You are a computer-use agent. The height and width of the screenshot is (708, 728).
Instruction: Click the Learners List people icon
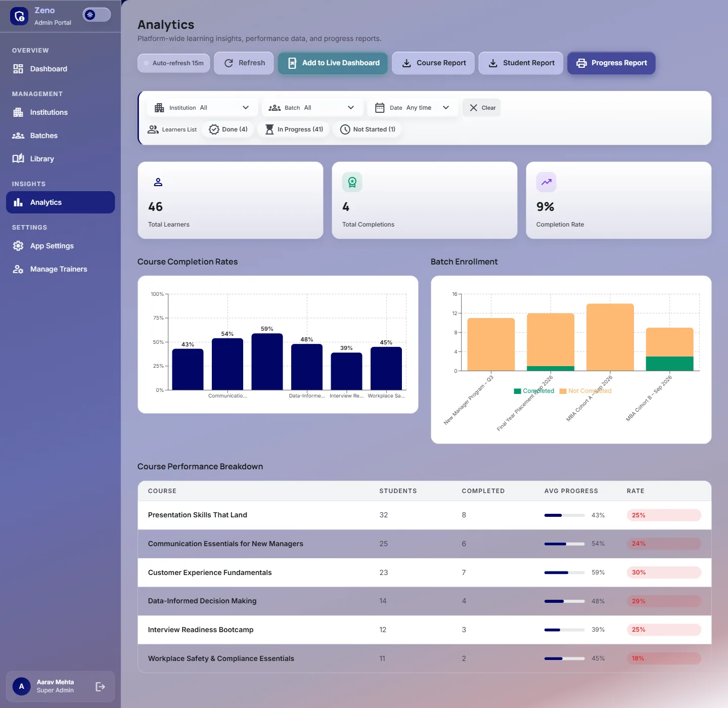point(153,129)
